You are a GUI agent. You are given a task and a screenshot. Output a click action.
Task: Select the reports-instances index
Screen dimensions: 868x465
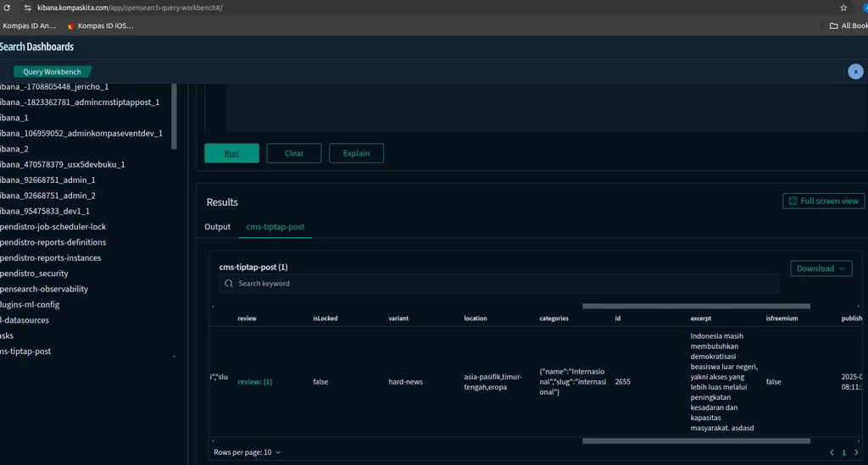[x=51, y=257]
